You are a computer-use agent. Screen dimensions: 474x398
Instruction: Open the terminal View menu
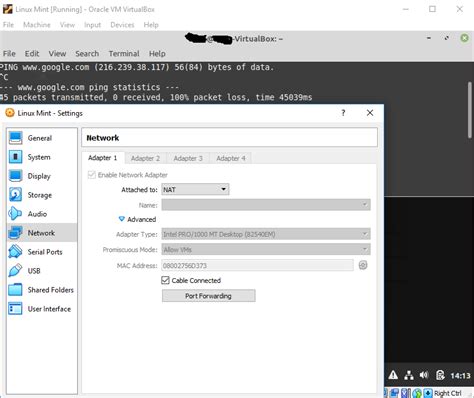pos(57,53)
